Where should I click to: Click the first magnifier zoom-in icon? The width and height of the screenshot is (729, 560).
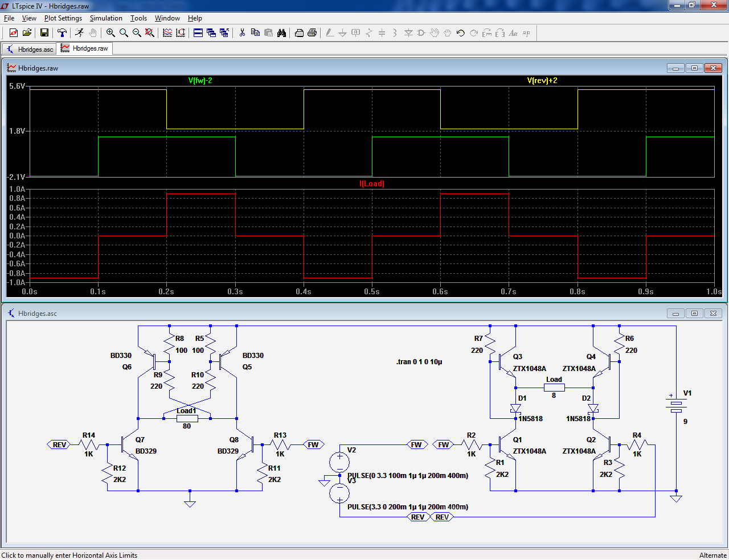pyautogui.click(x=110, y=33)
